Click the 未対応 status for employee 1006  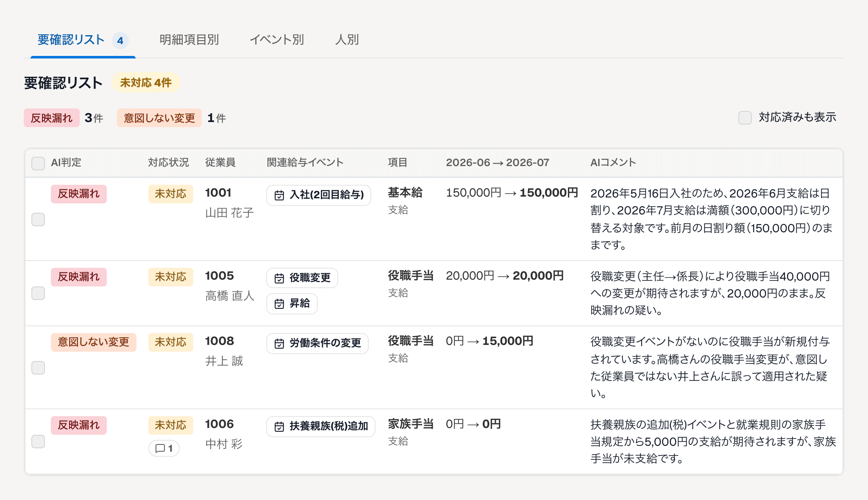tap(171, 425)
